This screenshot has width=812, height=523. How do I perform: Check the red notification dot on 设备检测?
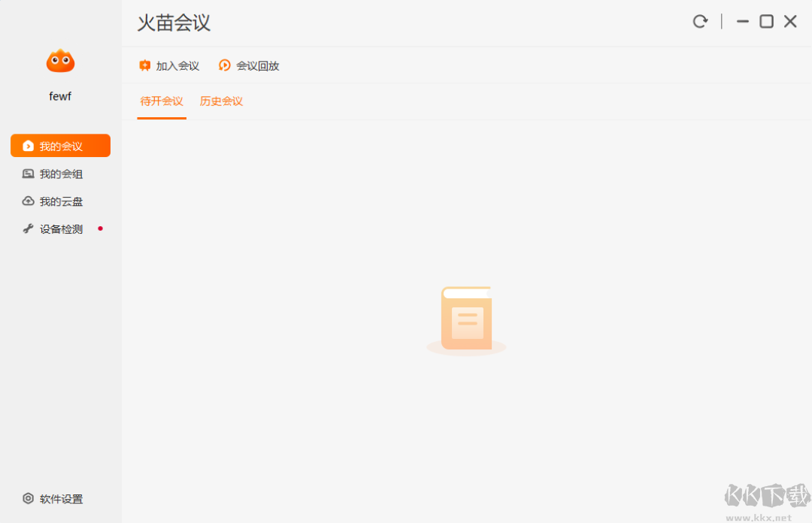(101, 228)
